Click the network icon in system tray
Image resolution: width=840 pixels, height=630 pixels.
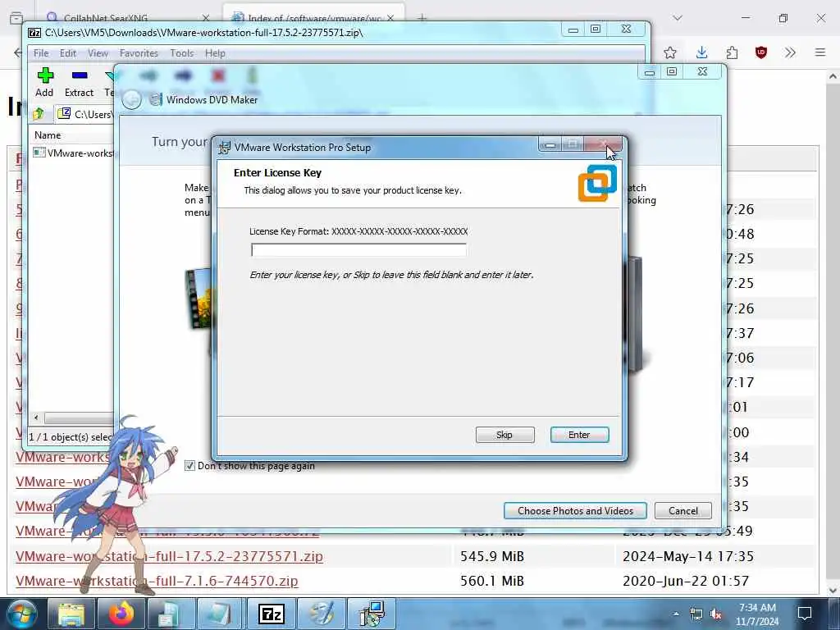coord(696,614)
